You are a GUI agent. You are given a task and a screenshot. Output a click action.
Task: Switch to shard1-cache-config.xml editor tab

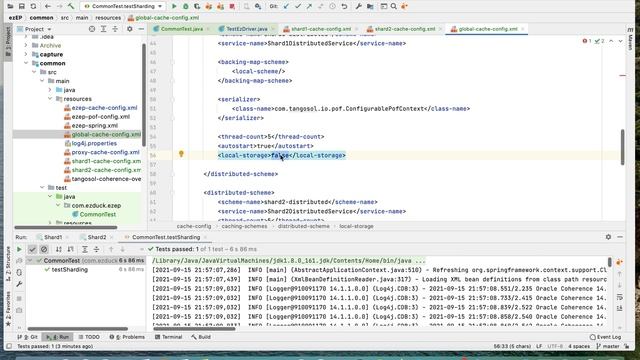click(x=320, y=29)
